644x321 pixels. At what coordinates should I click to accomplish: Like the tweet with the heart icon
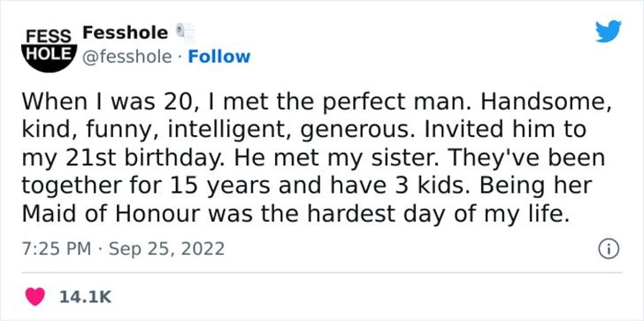pos(35,296)
